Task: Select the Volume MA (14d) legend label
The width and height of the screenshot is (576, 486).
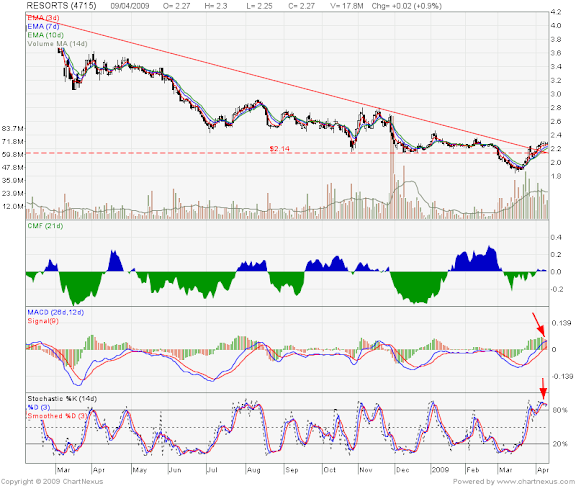Action: coord(57,44)
